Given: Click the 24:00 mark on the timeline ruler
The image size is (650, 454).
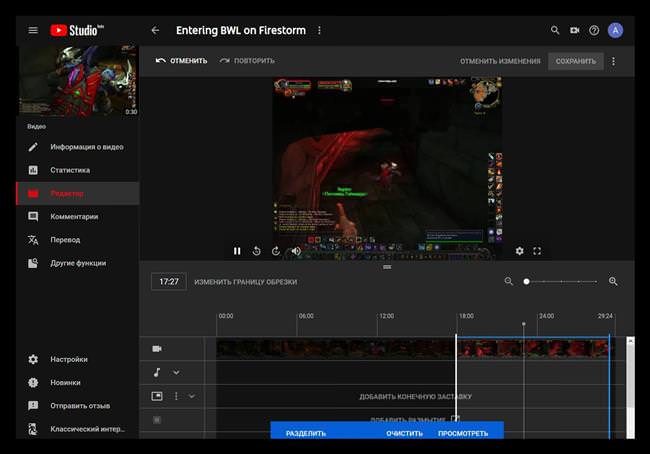Looking at the screenshot, I should (546, 316).
